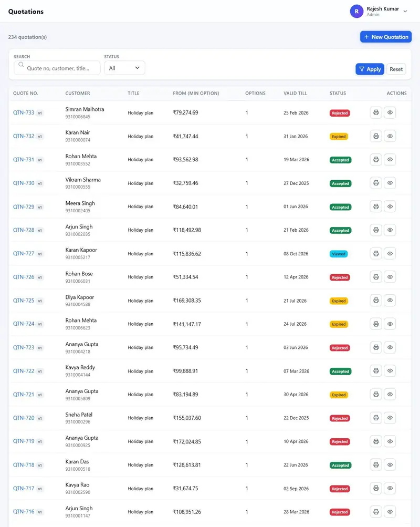Print quotation QTN-732
420x527 pixels.
(376, 136)
